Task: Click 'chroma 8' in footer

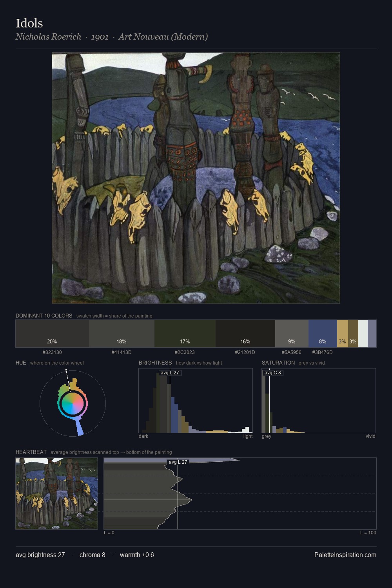Action: tap(93, 555)
